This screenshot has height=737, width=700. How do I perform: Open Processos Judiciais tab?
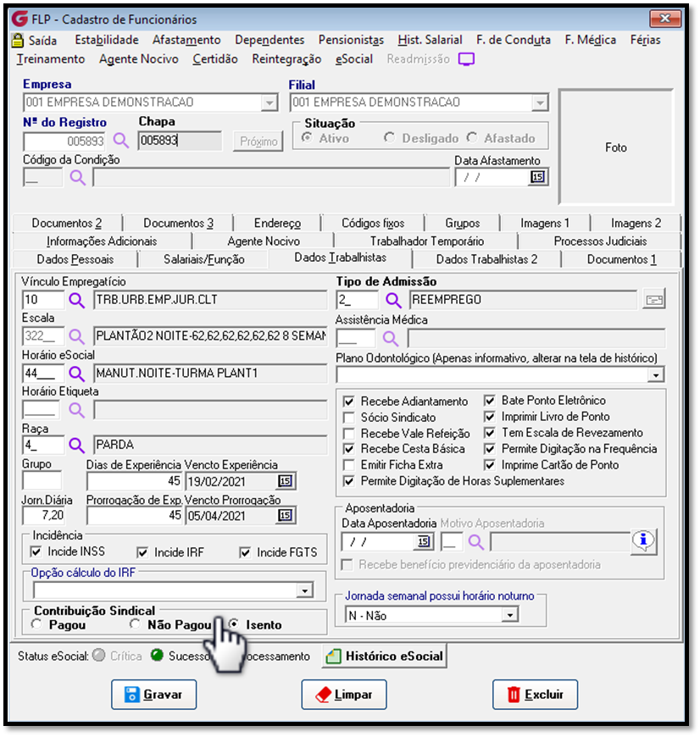600,241
